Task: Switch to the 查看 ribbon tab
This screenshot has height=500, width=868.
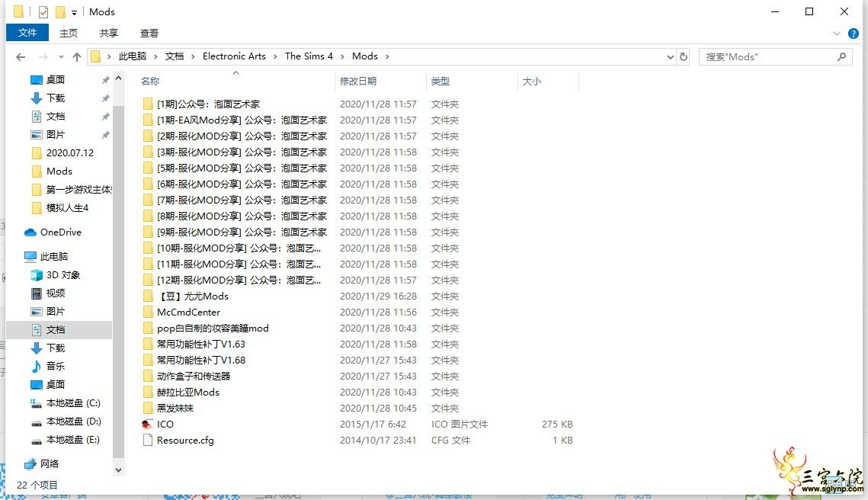Action: [x=149, y=34]
